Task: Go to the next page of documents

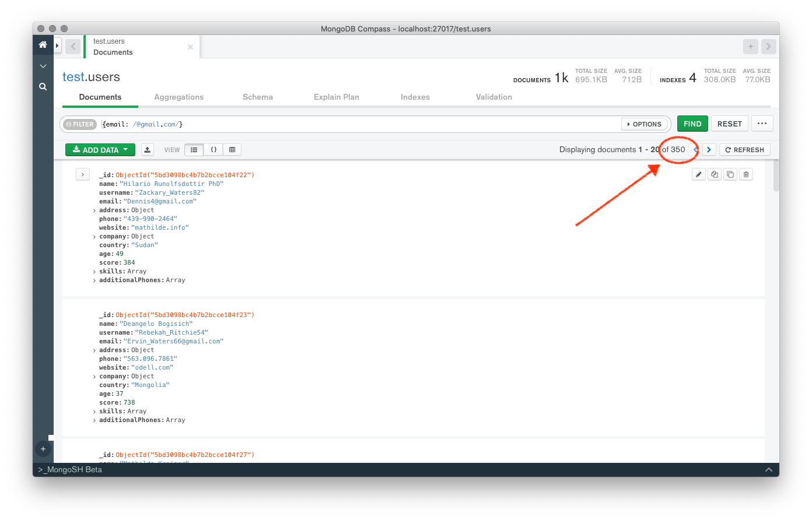Action: click(709, 150)
